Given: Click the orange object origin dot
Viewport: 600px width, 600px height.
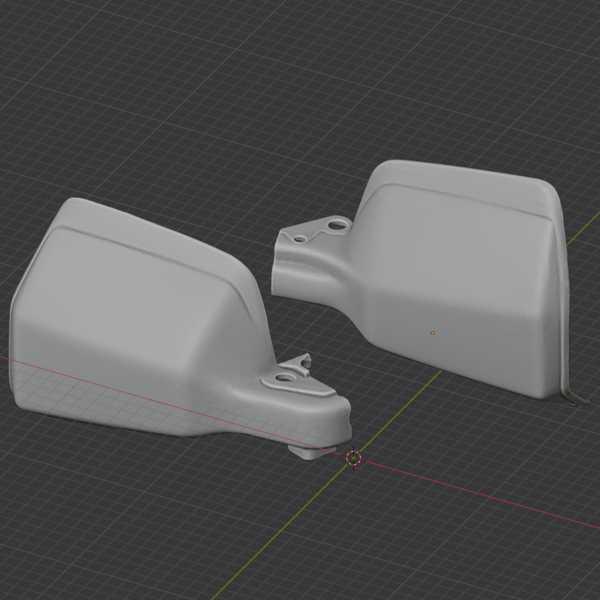Looking at the screenshot, I should 433,333.
